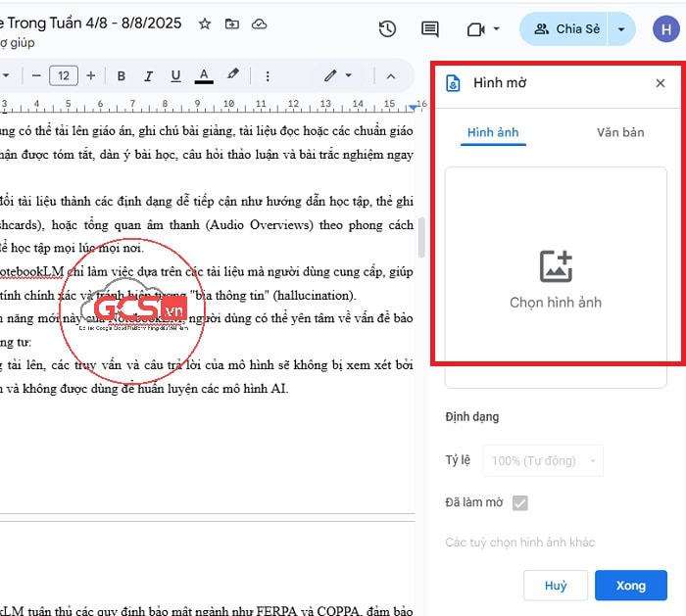Open the text color picker
The width and height of the screenshot is (686, 616).
tap(204, 75)
